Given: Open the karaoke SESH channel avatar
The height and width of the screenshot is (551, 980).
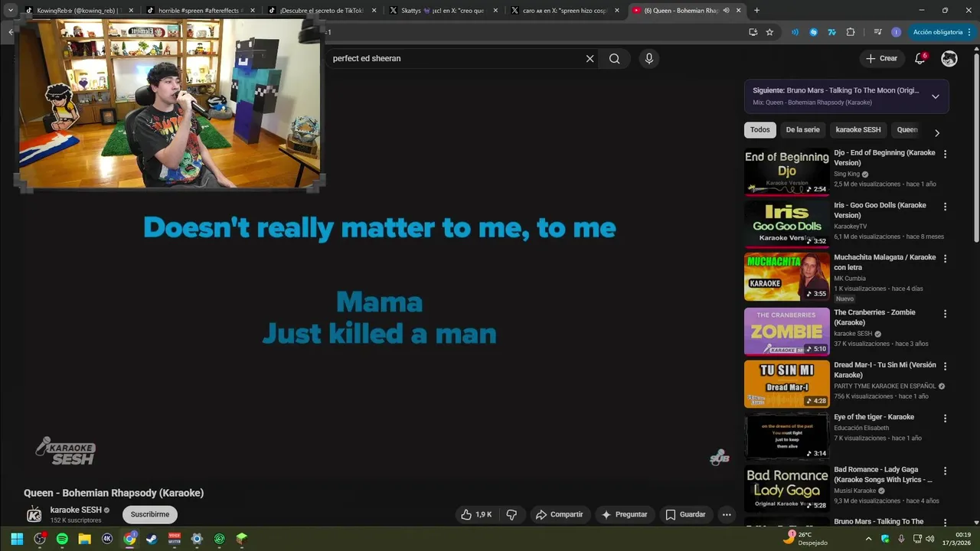Looking at the screenshot, I should 34,514.
